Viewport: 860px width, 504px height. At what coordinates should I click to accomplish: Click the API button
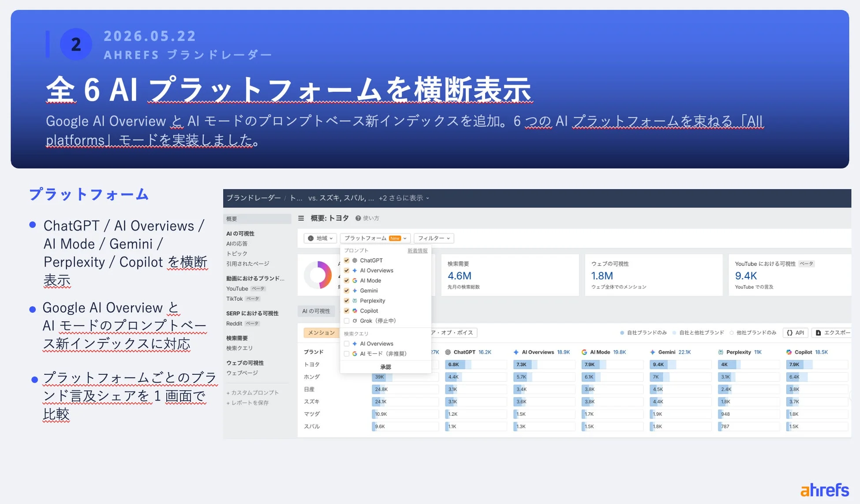(795, 333)
